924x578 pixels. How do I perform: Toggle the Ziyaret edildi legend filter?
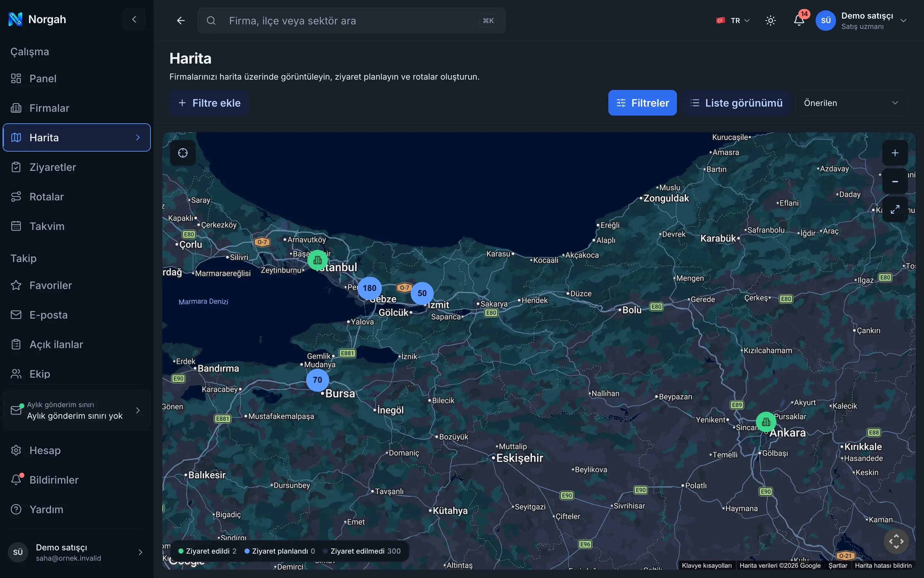[207, 551]
